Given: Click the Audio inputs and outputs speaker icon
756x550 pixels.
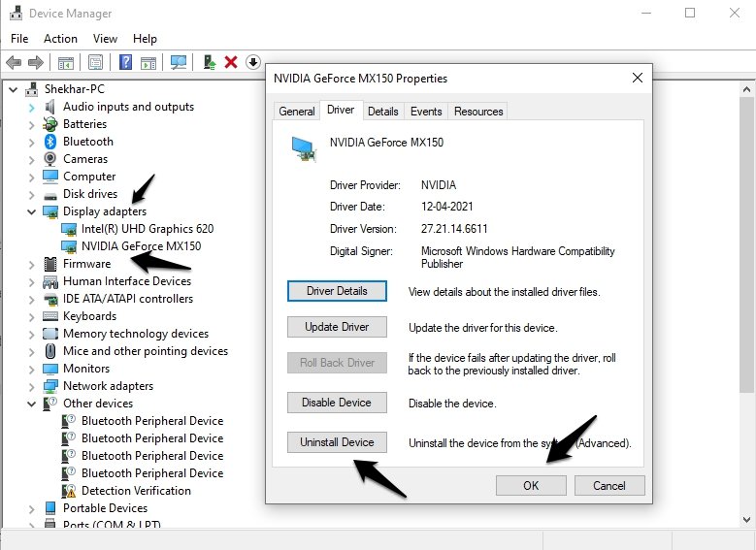Looking at the screenshot, I should click(x=50, y=107).
